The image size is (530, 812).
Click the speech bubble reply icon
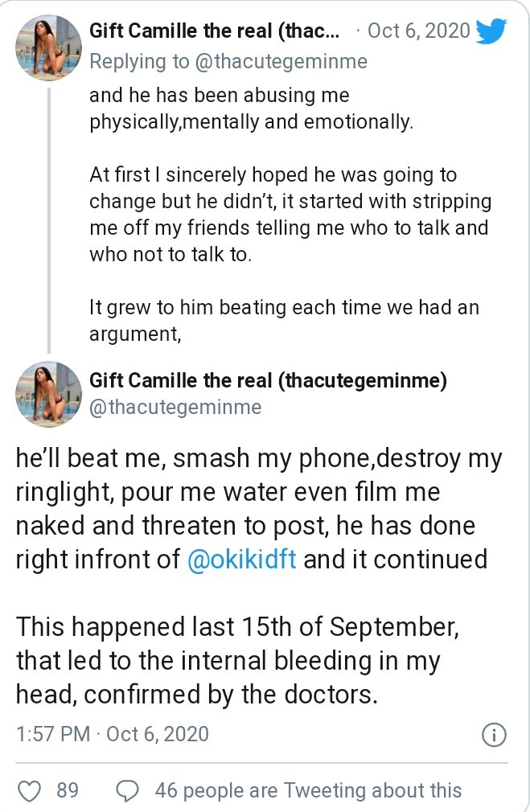pos(128,791)
